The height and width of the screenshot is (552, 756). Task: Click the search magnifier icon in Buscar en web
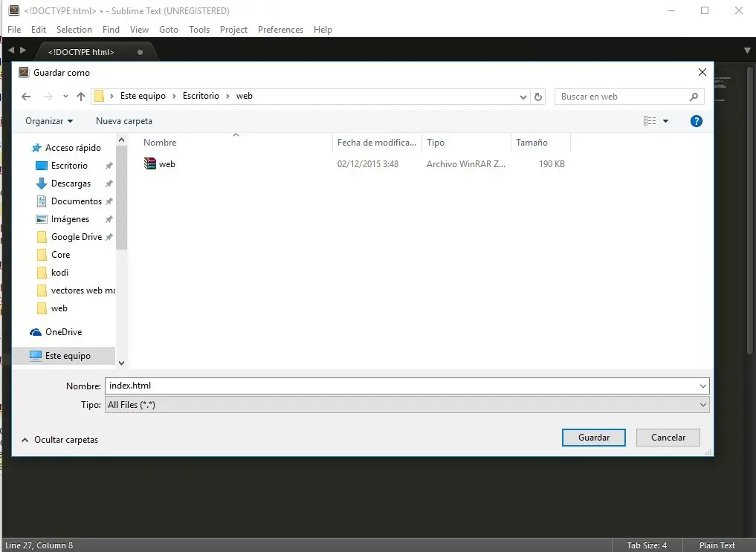[694, 97]
